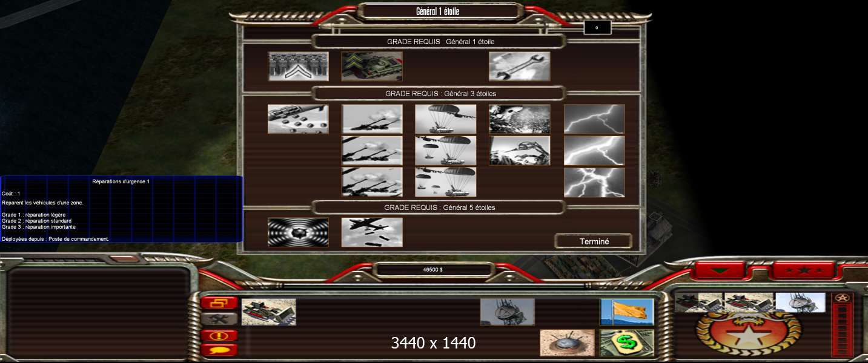Click 'Coût : 1' in tooltip
The image size is (868, 363).
coord(11,194)
